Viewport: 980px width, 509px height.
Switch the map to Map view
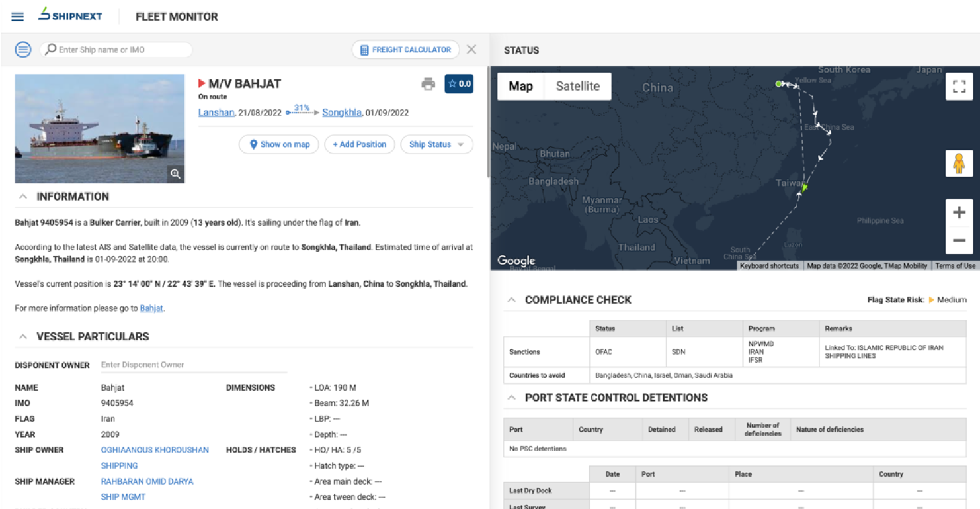pyautogui.click(x=520, y=86)
